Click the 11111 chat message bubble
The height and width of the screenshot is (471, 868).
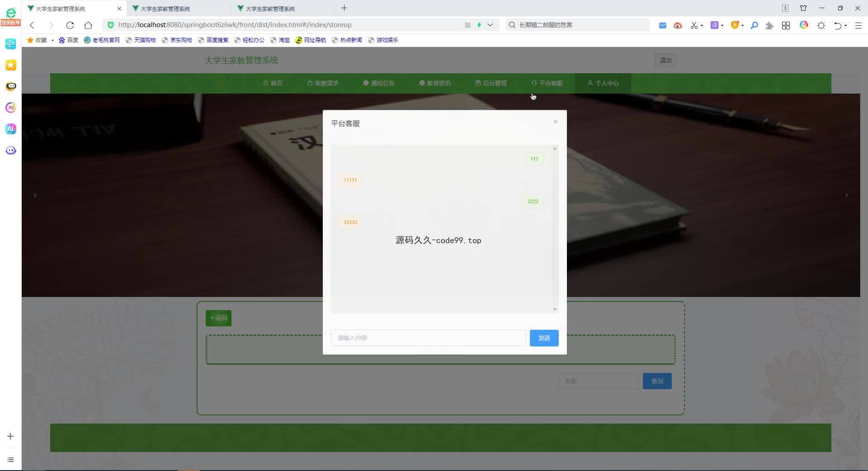pyautogui.click(x=350, y=180)
